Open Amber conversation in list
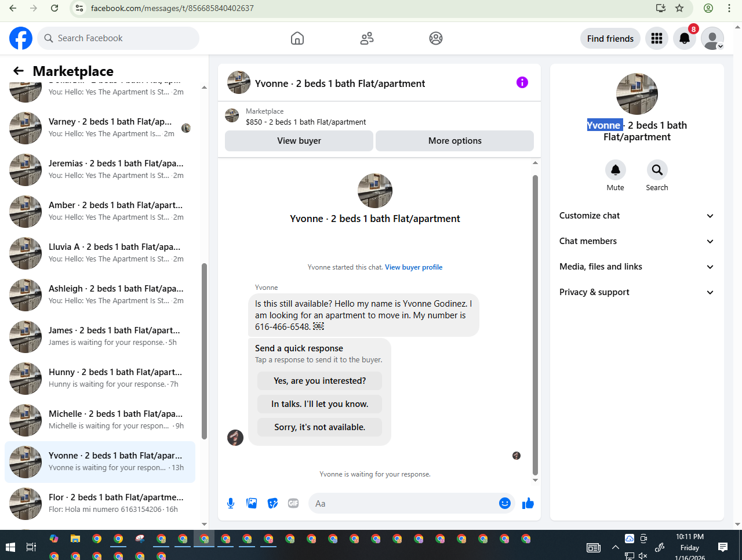Viewport: 742px width, 560px height. (100, 211)
